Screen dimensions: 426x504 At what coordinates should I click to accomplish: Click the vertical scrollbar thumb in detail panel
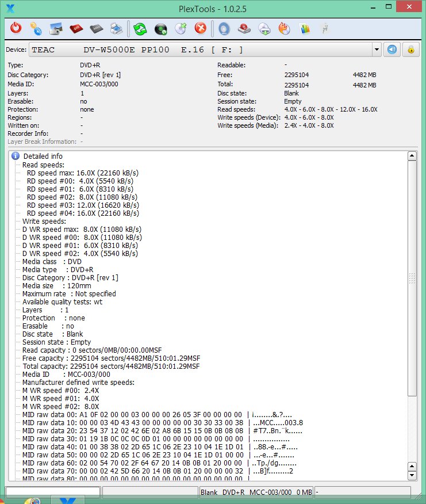coord(412,278)
